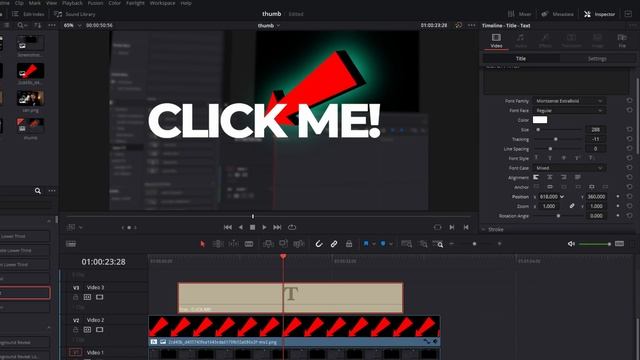
Task: Add a blue flag to clip
Action: (366, 244)
